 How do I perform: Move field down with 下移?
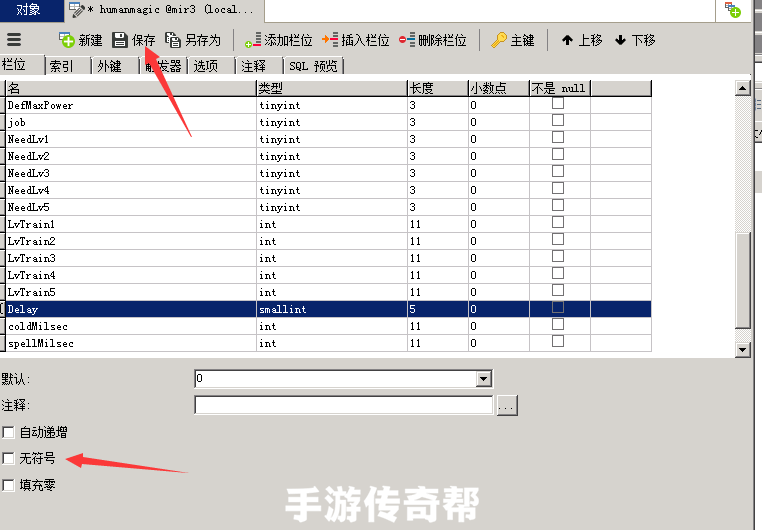635,40
